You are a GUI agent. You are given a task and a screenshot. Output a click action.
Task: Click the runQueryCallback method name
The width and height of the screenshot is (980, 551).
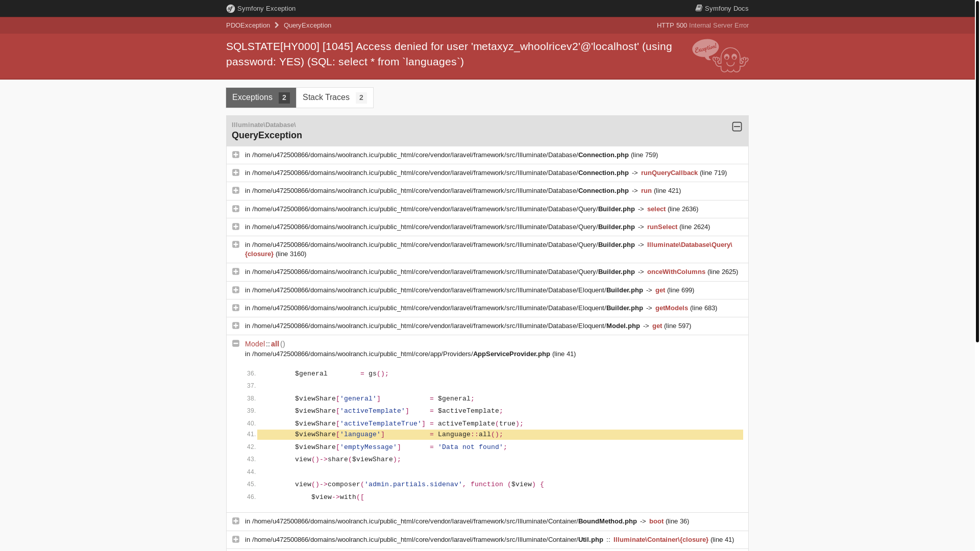669,172
